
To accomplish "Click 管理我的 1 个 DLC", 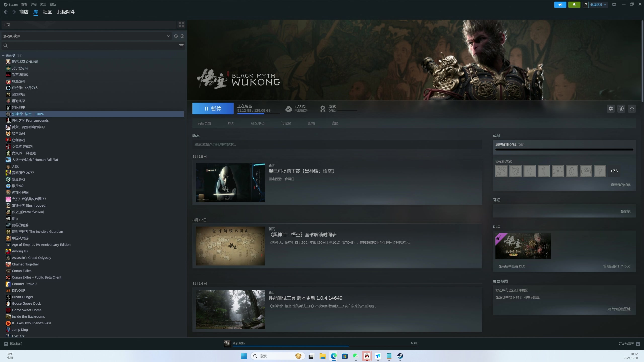I will click(617, 266).
